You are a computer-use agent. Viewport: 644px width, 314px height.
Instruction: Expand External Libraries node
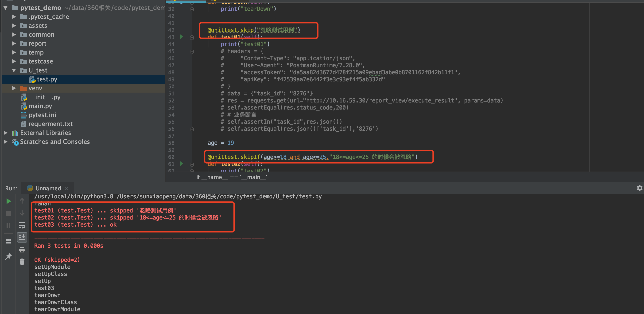point(5,133)
